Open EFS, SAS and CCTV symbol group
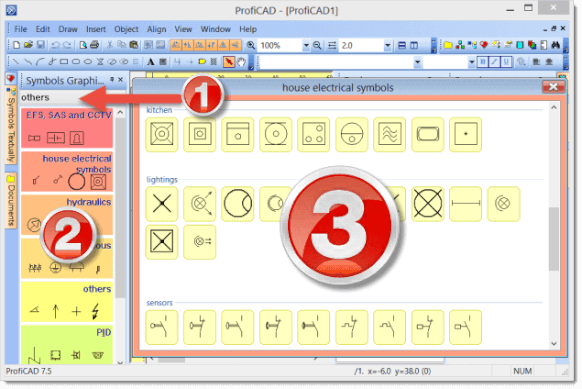This screenshot has height=389, width=582. [67, 128]
